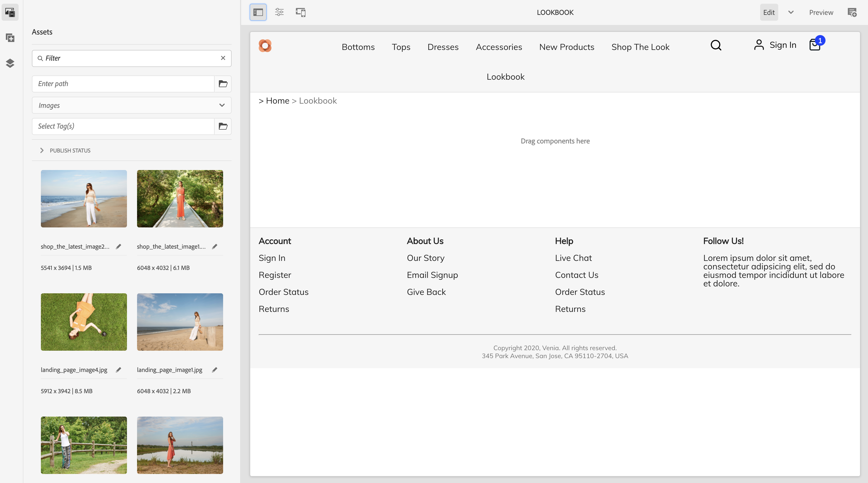Browse folder for Enter path field

(223, 84)
